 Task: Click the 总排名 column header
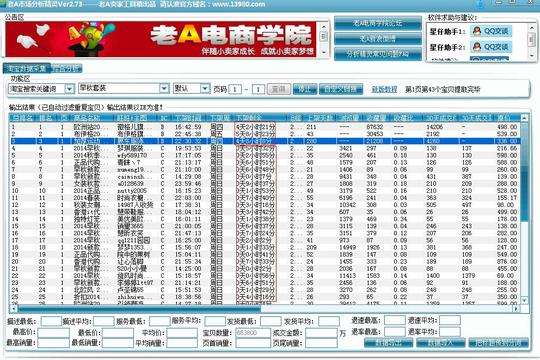click(x=22, y=118)
